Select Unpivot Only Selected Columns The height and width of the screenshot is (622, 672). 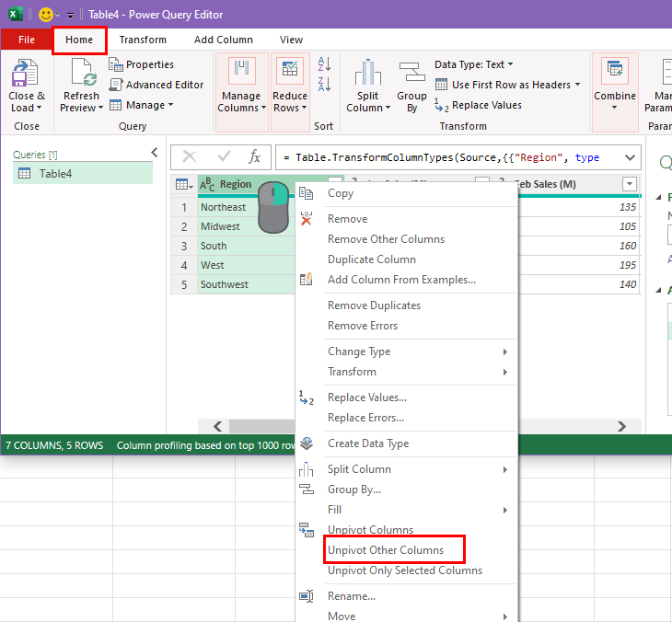point(405,570)
